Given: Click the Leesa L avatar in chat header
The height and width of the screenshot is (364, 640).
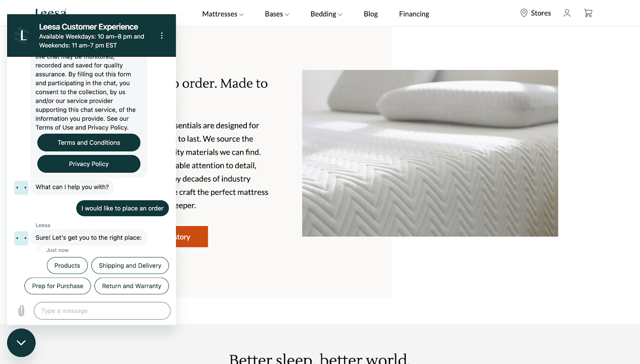Looking at the screenshot, I should tap(23, 36).
